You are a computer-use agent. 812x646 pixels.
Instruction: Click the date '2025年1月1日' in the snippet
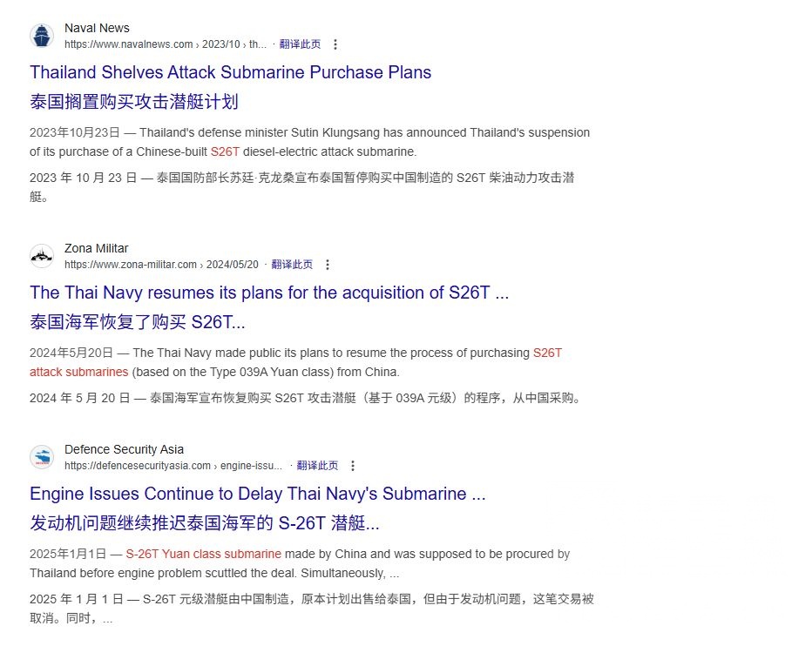68,555
